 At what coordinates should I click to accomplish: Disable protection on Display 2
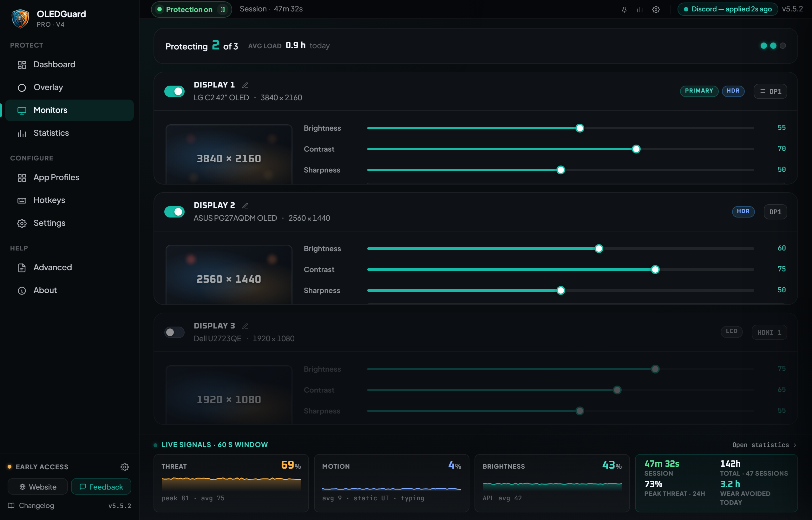(174, 212)
